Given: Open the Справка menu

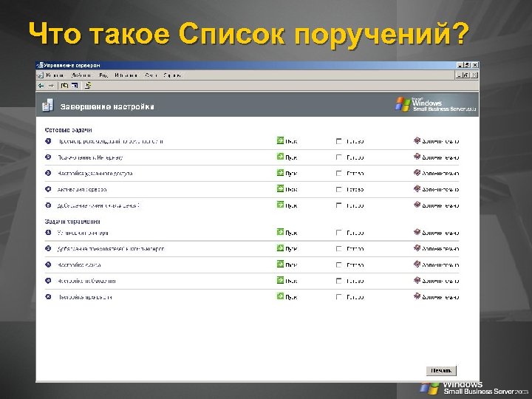Looking at the screenshot, I should pyautogui.click(x=171, y=75).
